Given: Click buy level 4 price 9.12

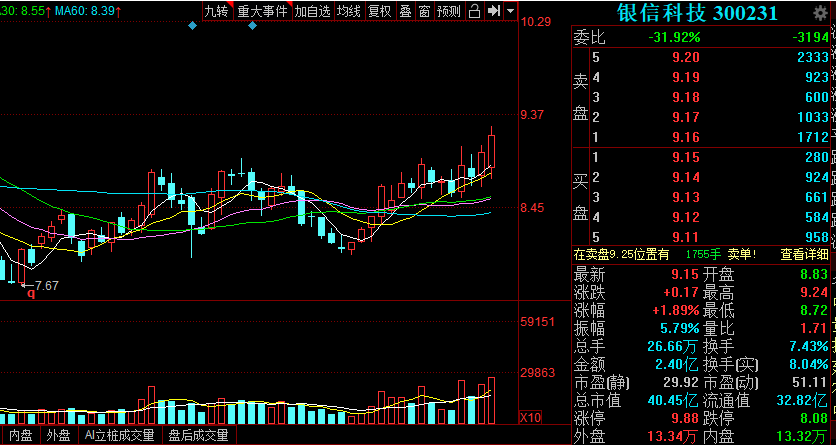Looking at the screenshot, I should [686, 217].
